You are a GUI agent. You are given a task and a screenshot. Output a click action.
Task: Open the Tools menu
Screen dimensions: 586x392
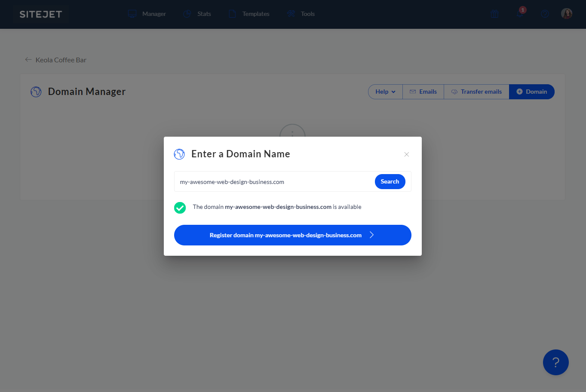pyautogui.click(x=301, y=14)
